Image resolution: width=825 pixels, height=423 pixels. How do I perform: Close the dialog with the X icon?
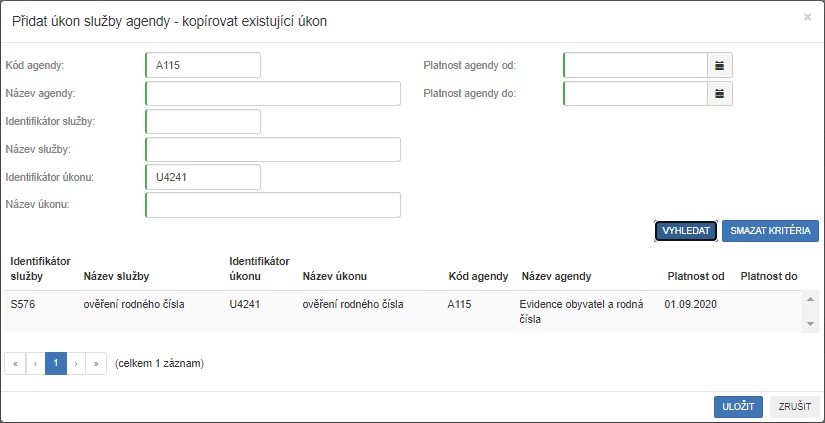click(807, 17)
